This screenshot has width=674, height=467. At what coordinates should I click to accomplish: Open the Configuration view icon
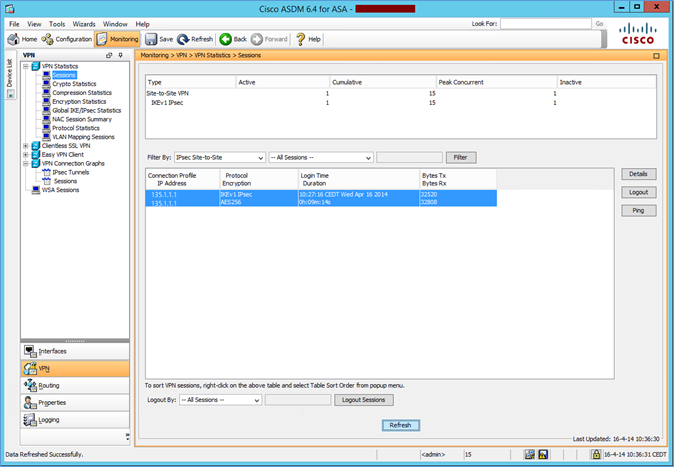point(47,39)
